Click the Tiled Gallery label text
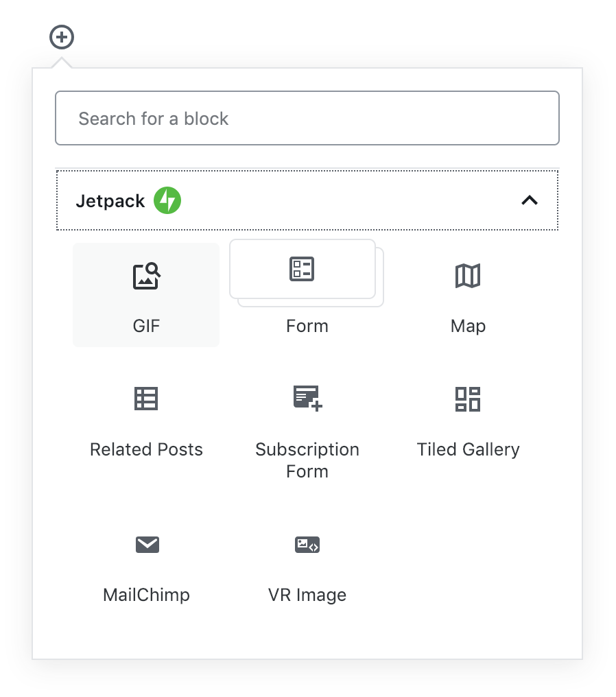Image resolution: width=616 pixels, height=697 pixels. 468,449
